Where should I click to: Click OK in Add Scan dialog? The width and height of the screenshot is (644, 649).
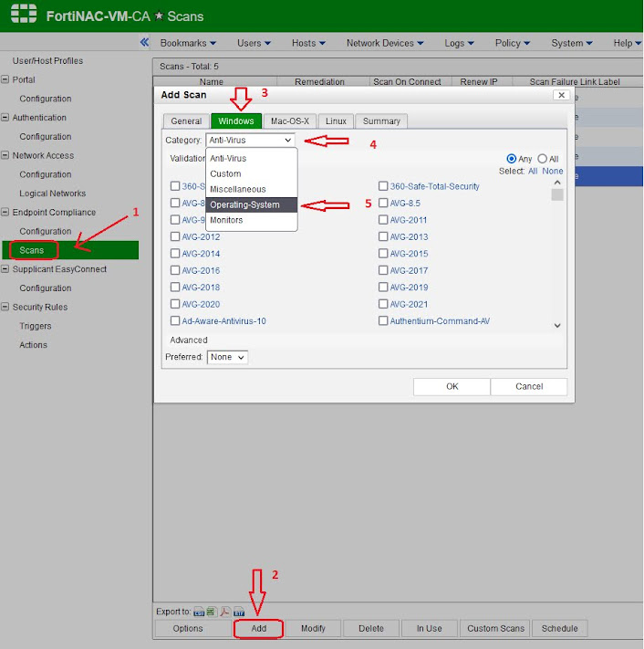[x=452, y=386]
